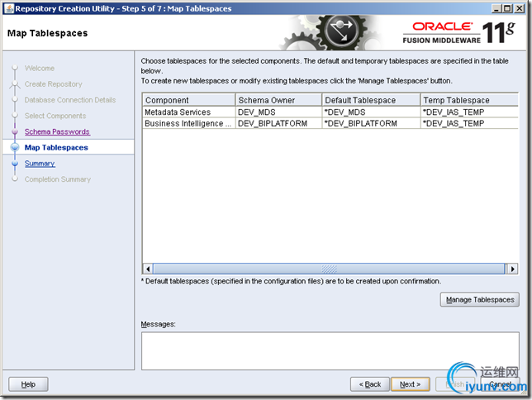Click the Map Tablespaces step bullet icon
This screenshot has height=400, width=532.
(15, 147)
